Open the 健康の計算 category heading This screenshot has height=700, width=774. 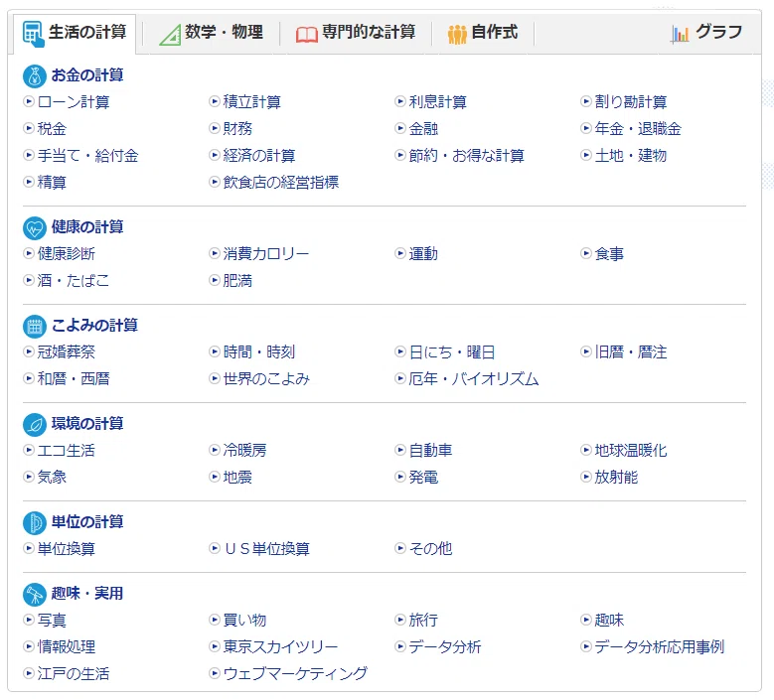coord(87,227)
